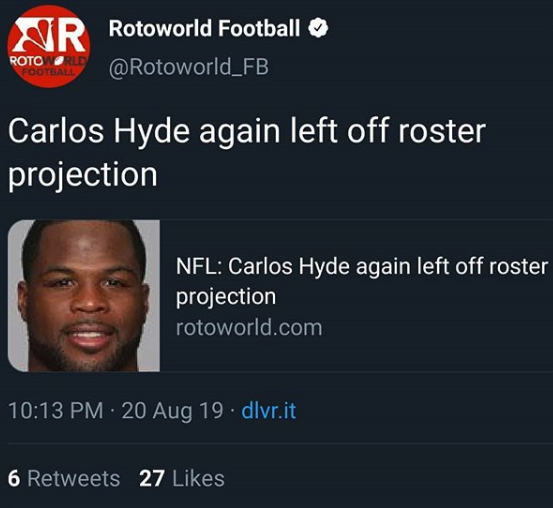Image resolution: width=553 pixels, height=508 pixels.
Task: Click the word 'projection' in the card title
Action: (226, 297)
